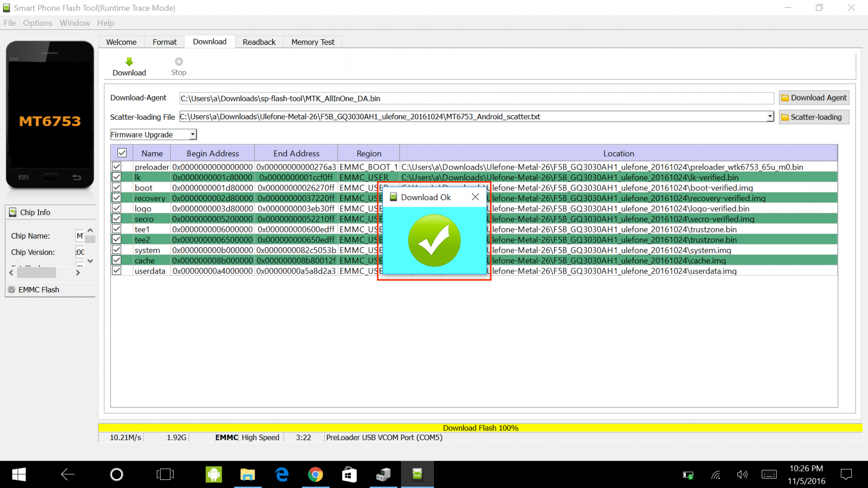Expand the Scatter-loading File path dropdown

point(770,117)
